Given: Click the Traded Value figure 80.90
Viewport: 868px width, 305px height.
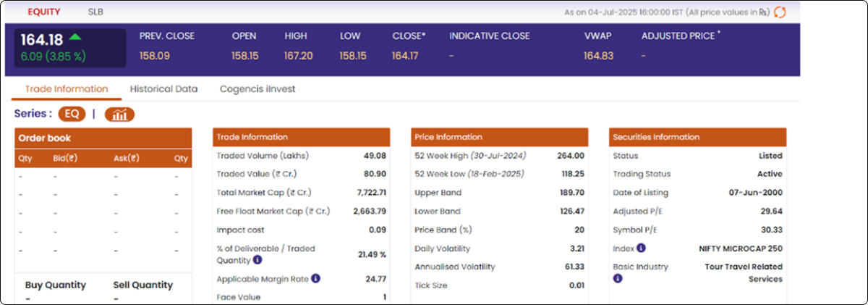Looking at the screenshot, I should coord(375,174).
